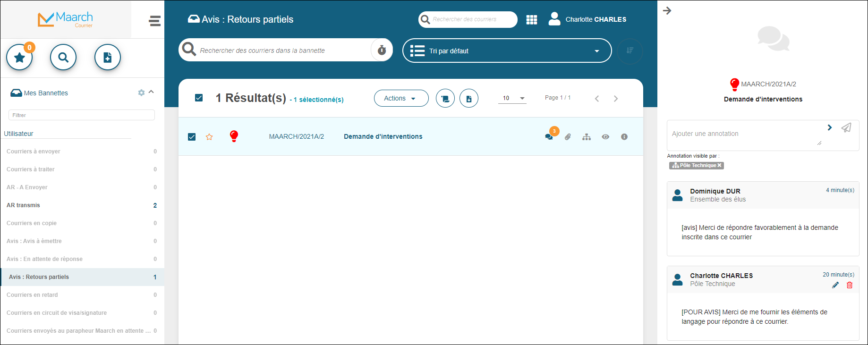This screenshot has height=345, width=868.
Task: Open the results-per-page dropdown showing 10
Action: (x=512, y=98)
